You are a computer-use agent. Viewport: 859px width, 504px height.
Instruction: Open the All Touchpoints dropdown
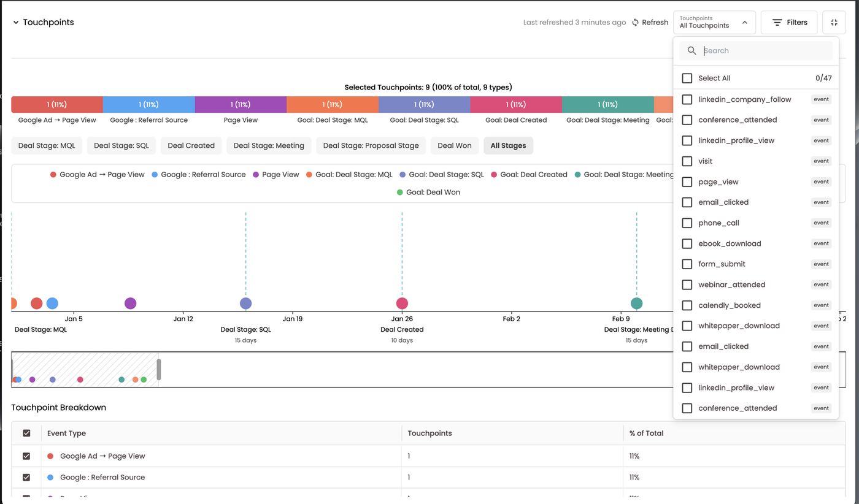(714, 22)
